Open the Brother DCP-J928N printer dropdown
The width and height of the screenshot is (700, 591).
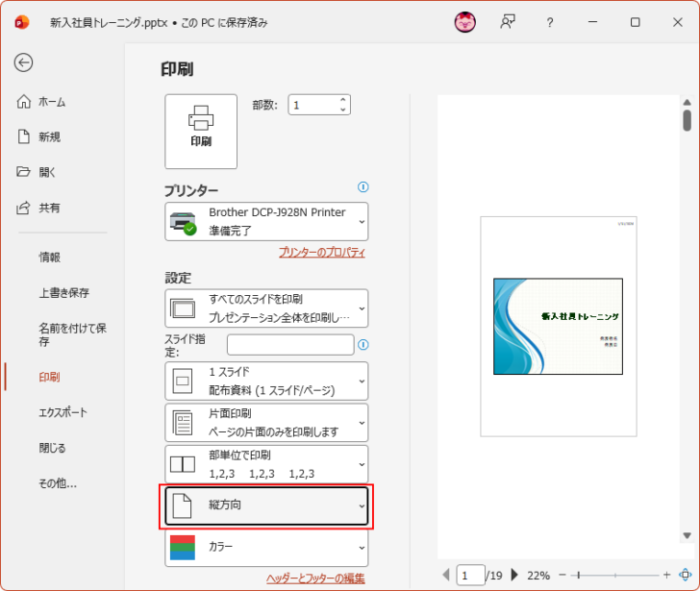[266, 221]
